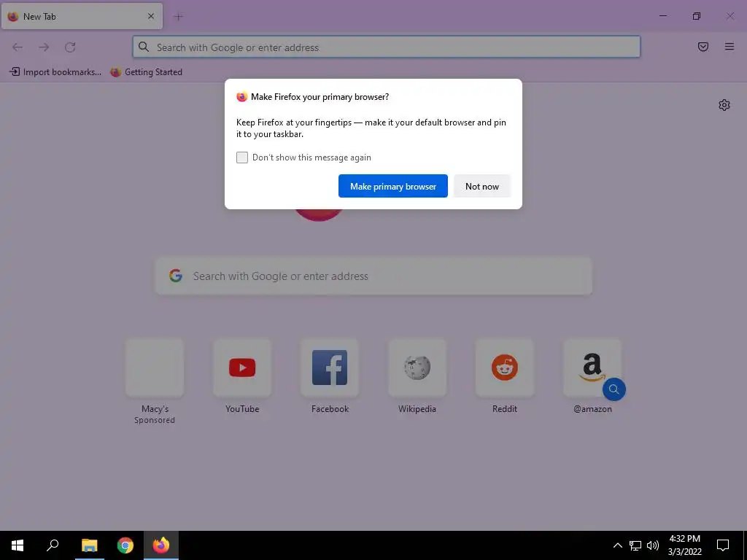
Task: Open Getting Started bookmark
Action: (x=146, y=72)
